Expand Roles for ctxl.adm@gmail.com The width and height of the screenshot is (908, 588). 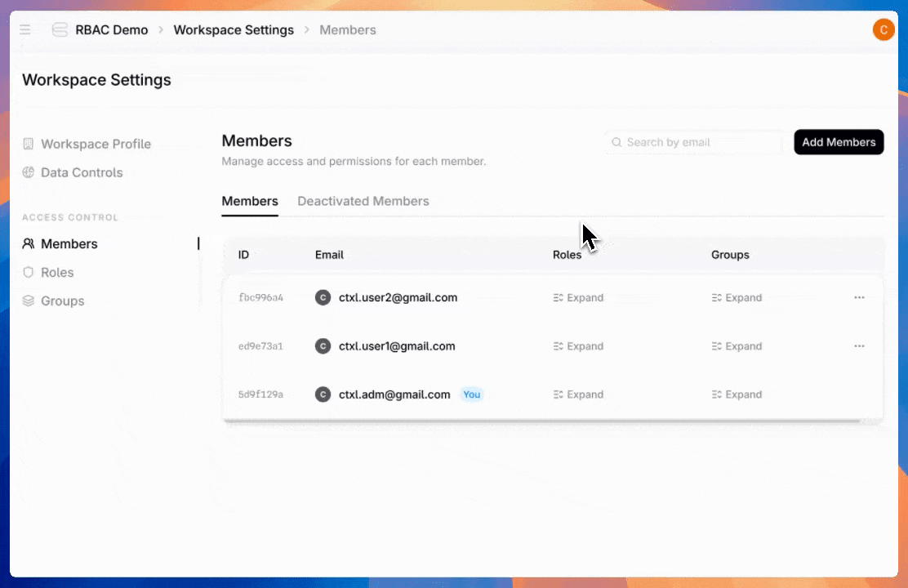(578, 394)
